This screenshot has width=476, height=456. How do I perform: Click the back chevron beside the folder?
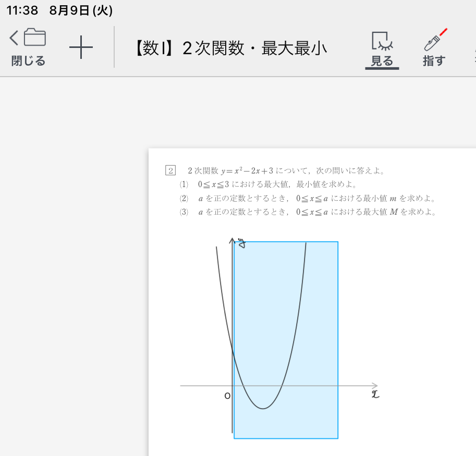(14, 38)
